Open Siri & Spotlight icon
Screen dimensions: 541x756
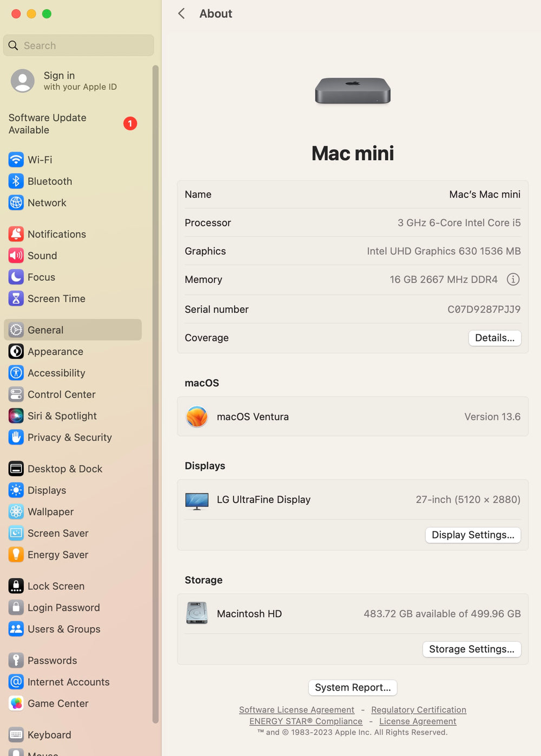pos(16,416)
